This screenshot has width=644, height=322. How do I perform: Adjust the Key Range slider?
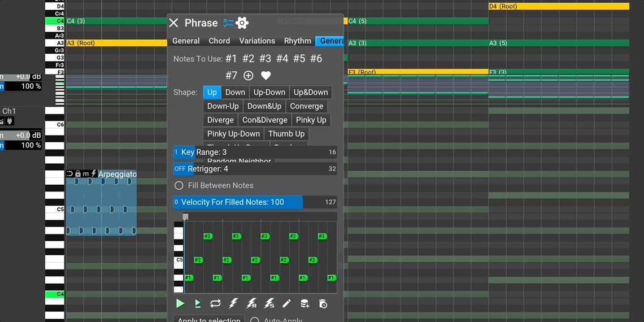(255, 152)
